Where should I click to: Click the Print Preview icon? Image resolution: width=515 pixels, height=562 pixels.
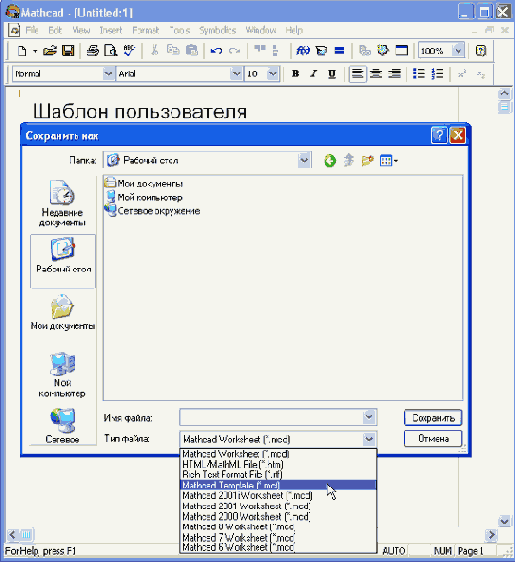click(110, 51)
